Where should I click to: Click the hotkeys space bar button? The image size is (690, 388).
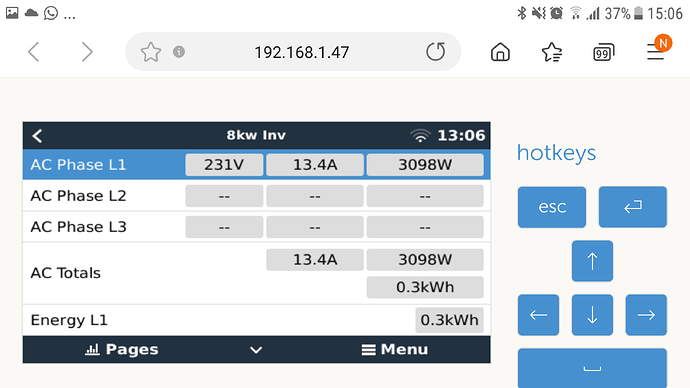592,368
